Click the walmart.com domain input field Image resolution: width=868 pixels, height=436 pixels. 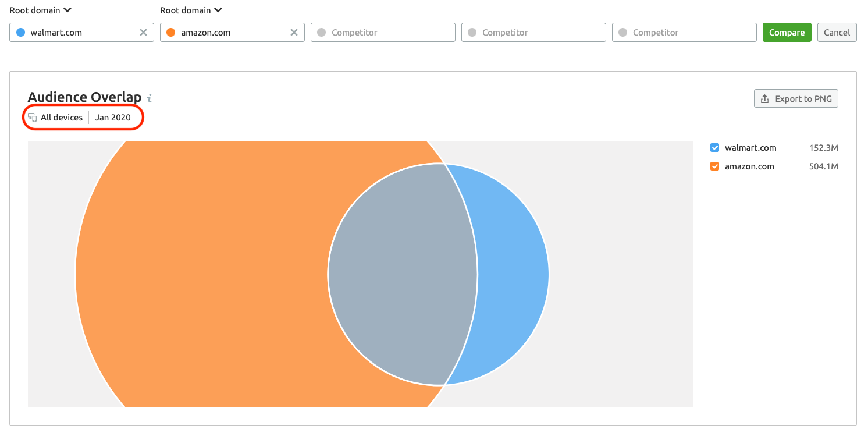pyautogui.click(x=81, y=33)
